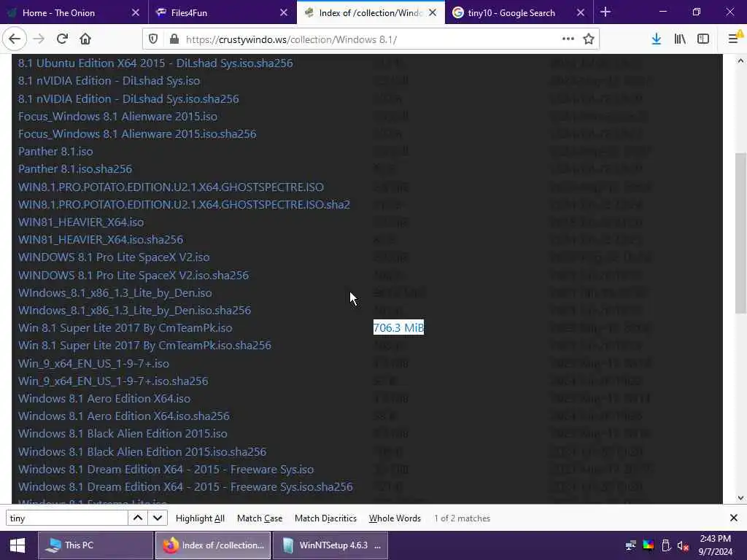
Task: Toggle Whole Words option
Action: click(395, 518)
